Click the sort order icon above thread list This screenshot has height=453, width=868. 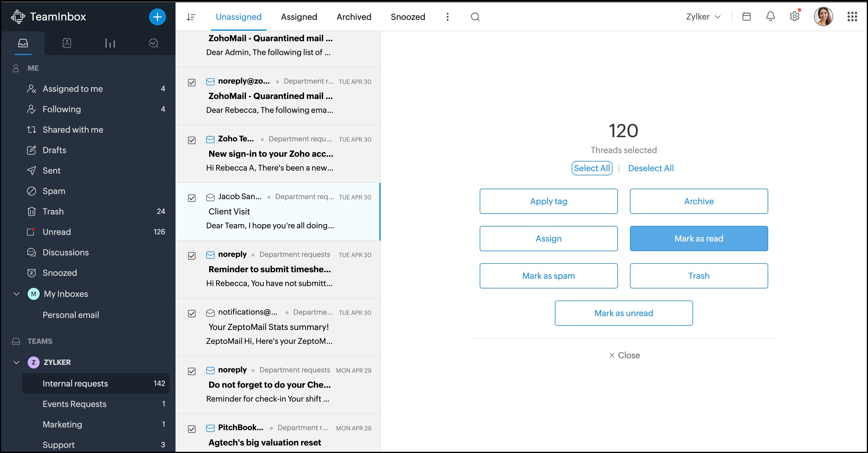[191, 17]
